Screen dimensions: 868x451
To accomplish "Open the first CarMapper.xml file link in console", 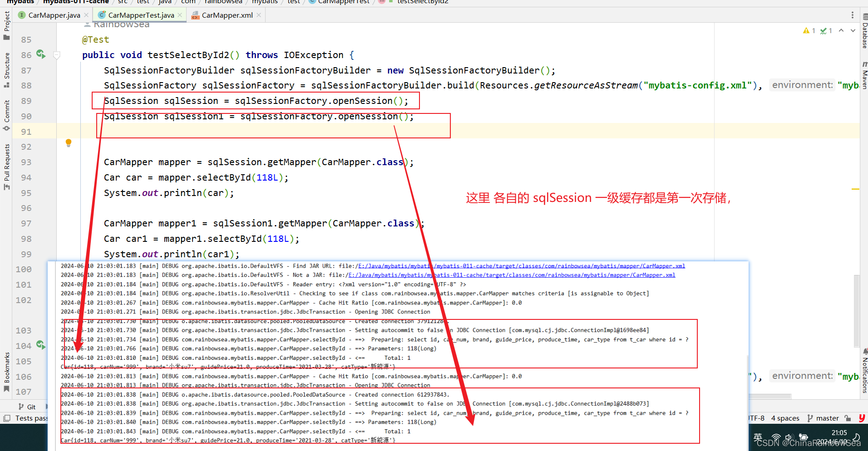I will tap(521, 266).
